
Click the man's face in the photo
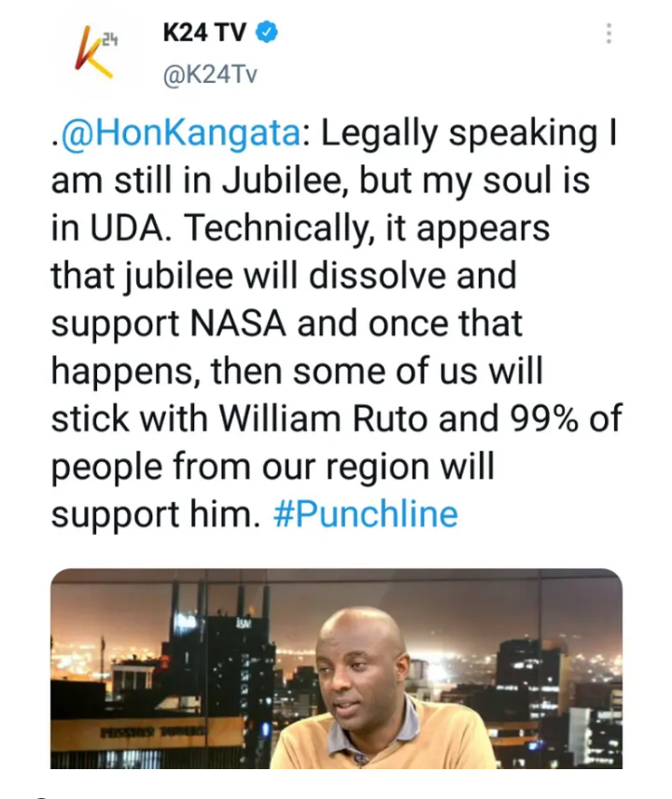359,665
